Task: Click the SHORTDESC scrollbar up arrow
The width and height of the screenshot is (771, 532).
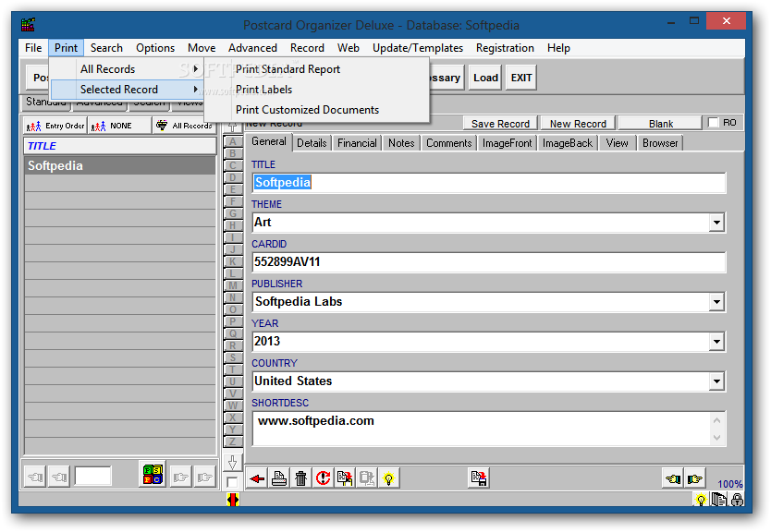Action: coord(716,420)
